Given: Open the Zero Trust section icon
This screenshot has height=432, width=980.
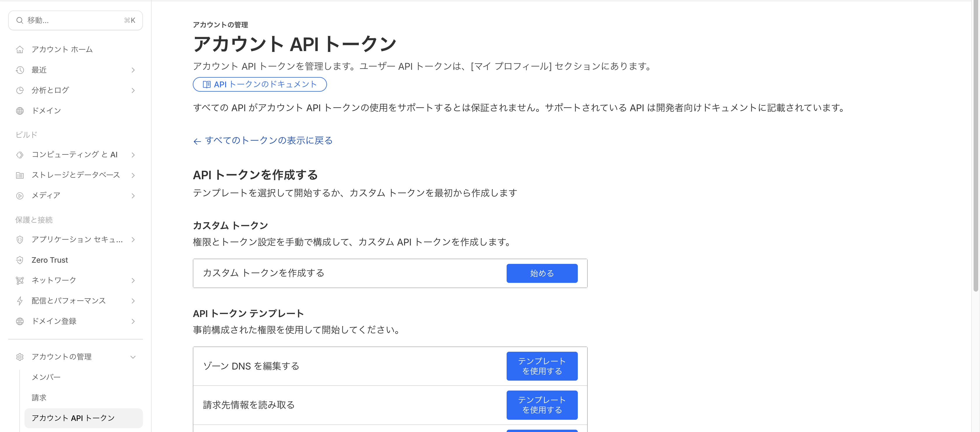Looking at the screenshot, I should coord(20,260).
